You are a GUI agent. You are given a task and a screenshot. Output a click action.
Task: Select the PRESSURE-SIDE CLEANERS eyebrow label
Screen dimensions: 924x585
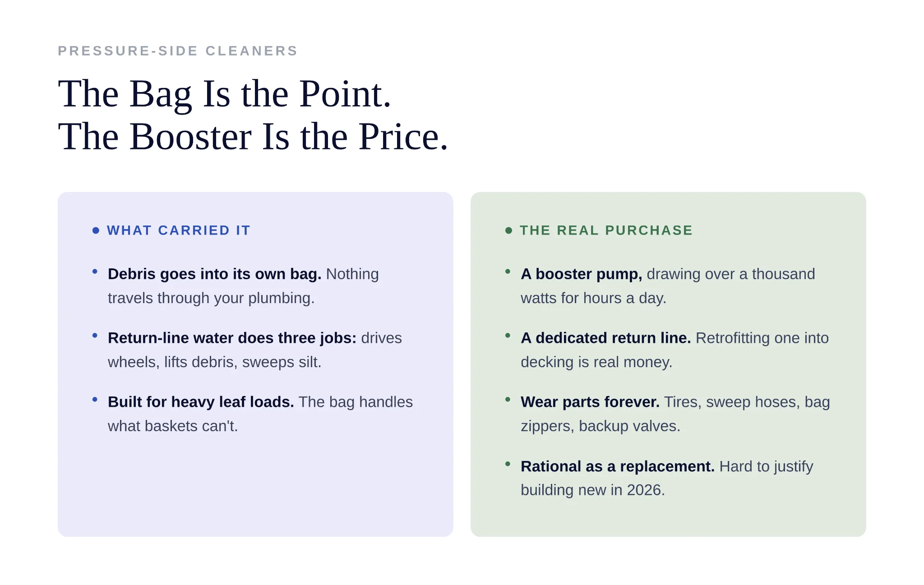[x=178, y=51]
